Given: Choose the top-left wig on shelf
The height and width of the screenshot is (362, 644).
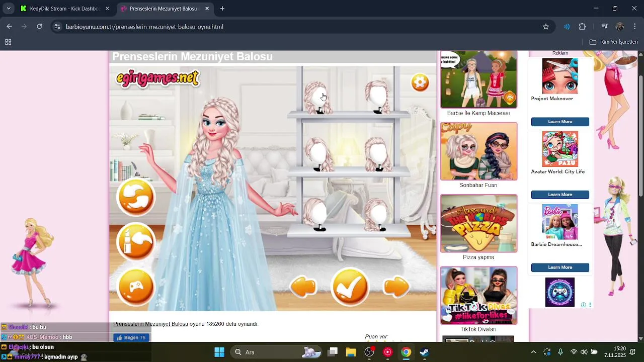Looking at the screenshot, I should (x=318, y=98).
